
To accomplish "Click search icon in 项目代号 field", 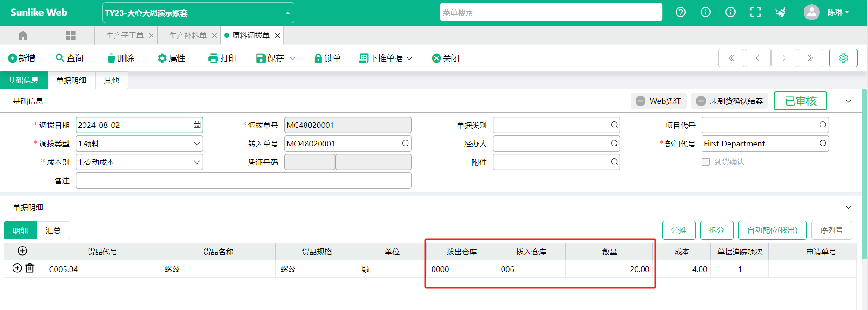I will coord(823,125).
